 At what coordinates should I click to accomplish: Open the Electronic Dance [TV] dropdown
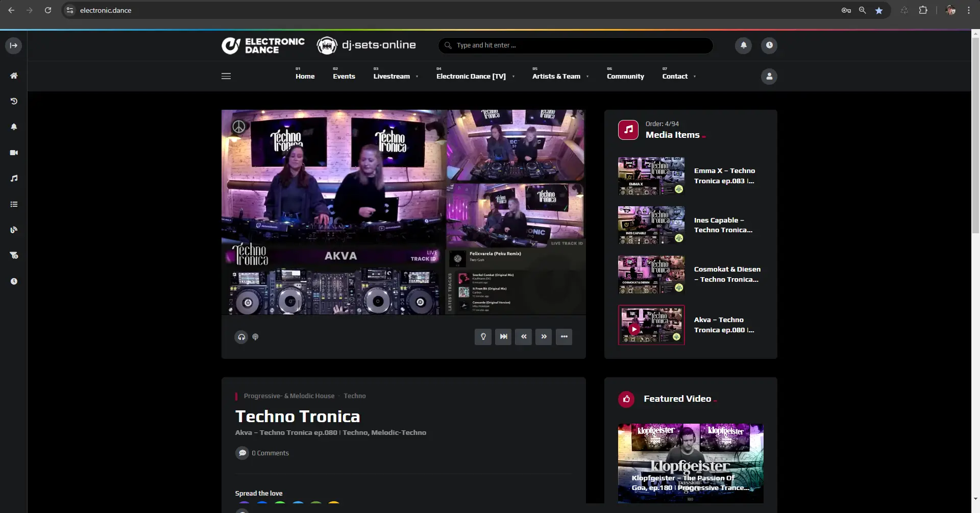(x=475, y=77)
